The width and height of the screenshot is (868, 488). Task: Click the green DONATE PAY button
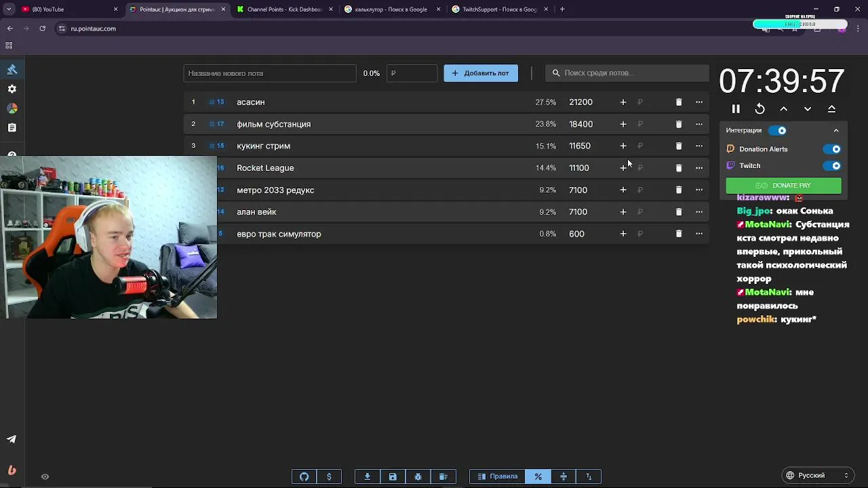click(x=783, y=185)
